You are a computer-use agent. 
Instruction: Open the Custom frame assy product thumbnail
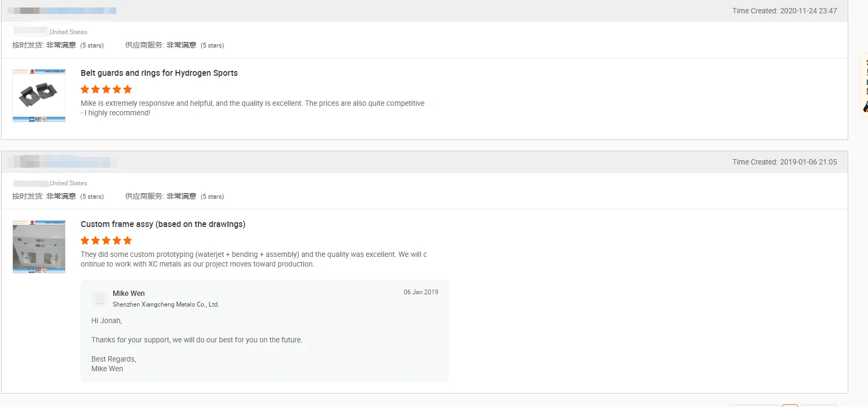pyautogui.click(x=39, y=246)
